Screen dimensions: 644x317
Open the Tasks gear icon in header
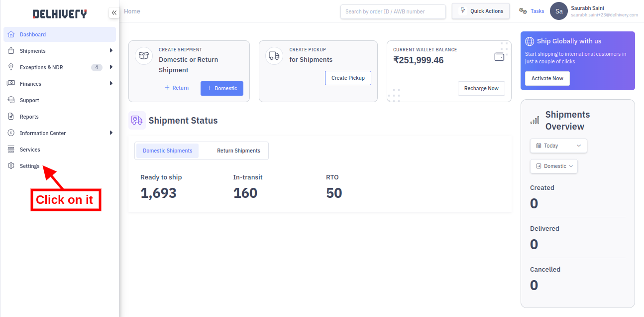coord(522,10)
